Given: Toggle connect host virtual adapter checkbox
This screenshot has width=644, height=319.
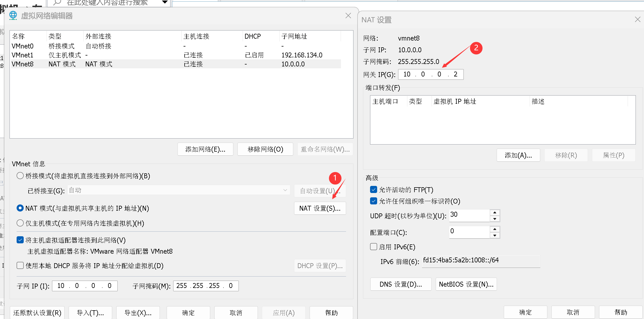Looking at the screenshot, I should (x=20, y=240).
